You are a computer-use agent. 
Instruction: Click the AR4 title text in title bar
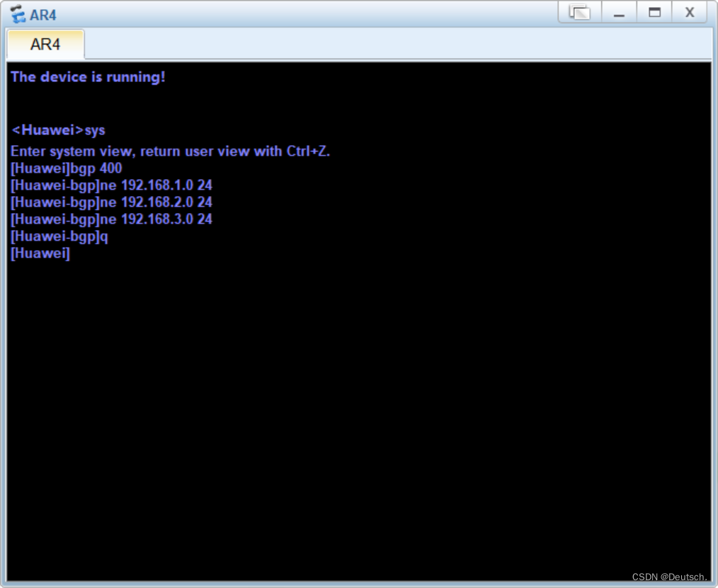point(43,15)
